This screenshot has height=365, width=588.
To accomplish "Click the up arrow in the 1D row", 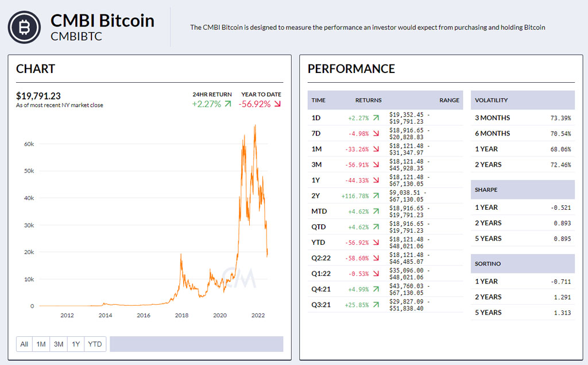I will coord(376,118).
